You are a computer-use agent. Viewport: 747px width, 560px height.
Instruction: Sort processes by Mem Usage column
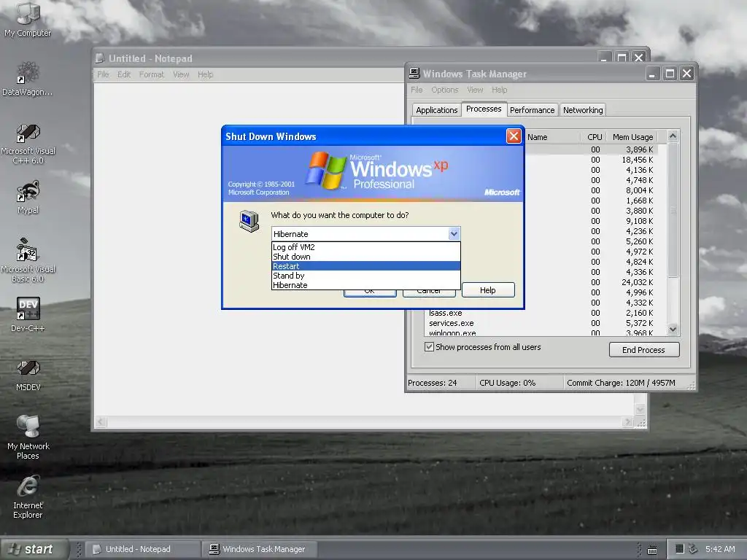632,137
